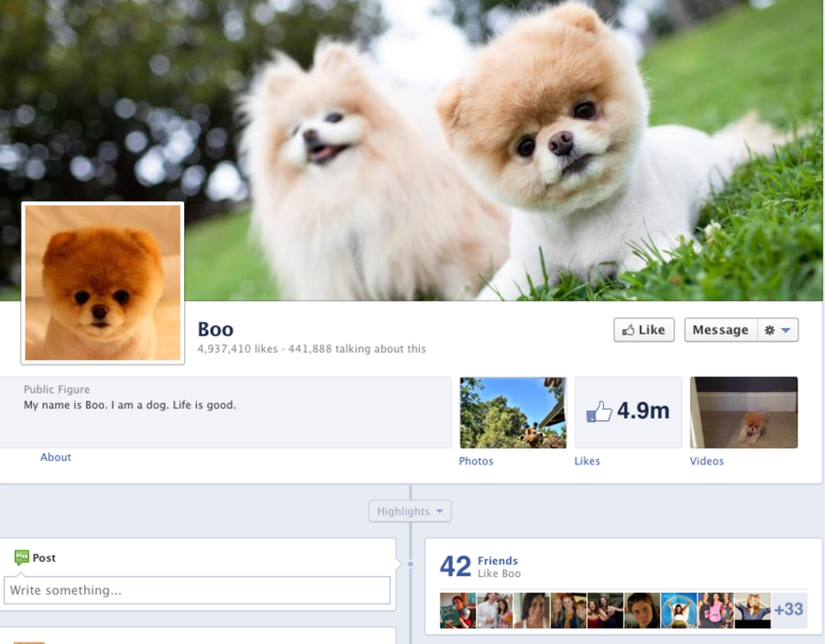Click the 'Public Figure' category text

coord(57,389)
